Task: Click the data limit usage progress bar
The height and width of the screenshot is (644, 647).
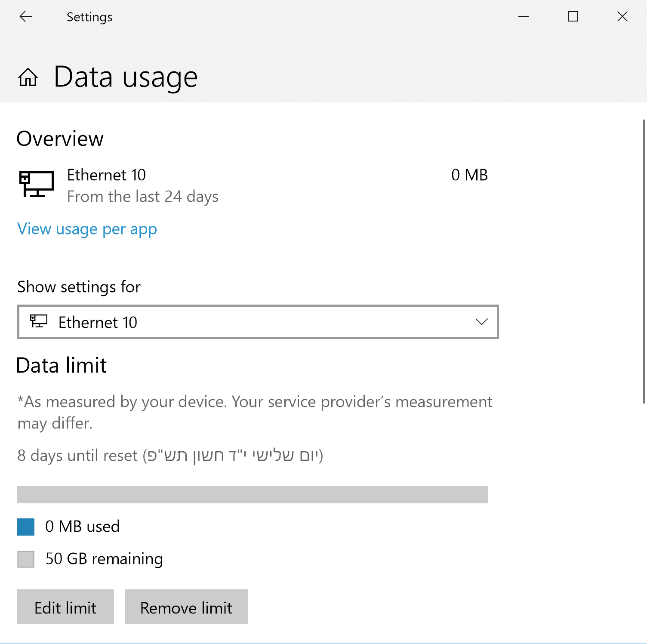Action: coord(253,495)
